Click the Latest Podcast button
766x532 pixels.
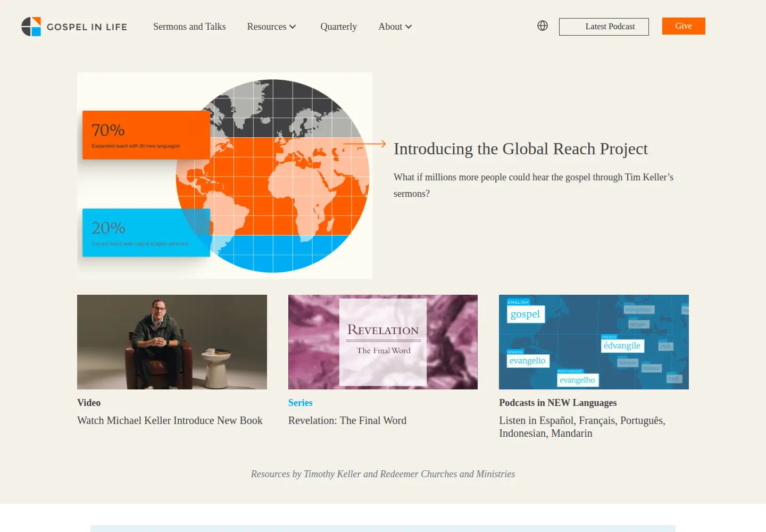604,27
